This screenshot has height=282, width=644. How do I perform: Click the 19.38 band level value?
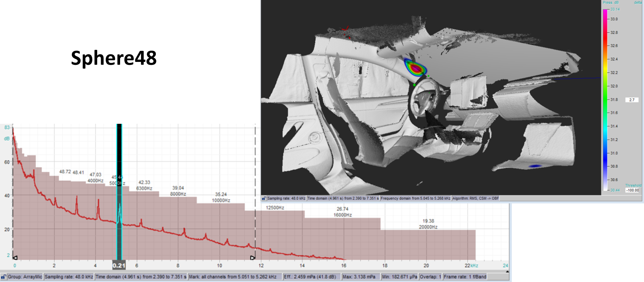pyautogui.click(x=428, y=221)
